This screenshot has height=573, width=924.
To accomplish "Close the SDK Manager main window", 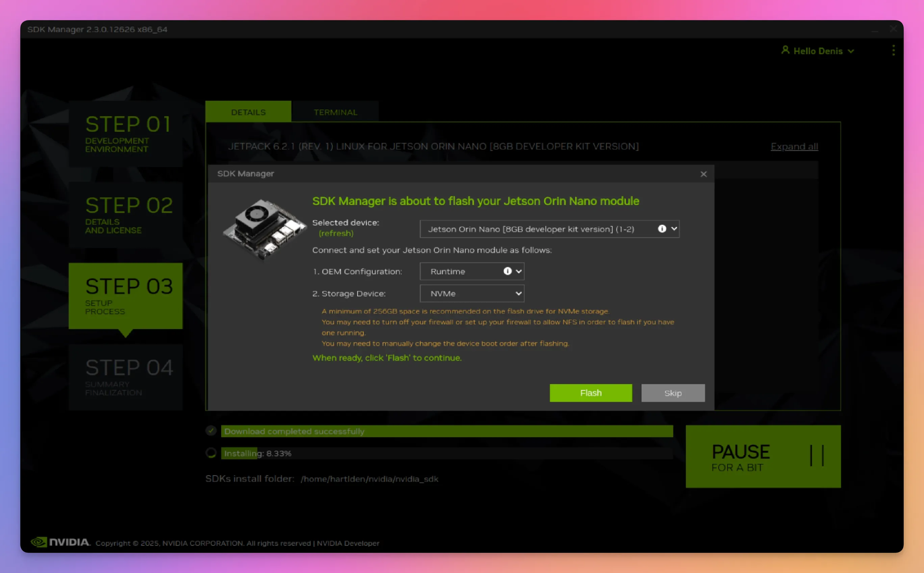I will (x=894, y=29).
